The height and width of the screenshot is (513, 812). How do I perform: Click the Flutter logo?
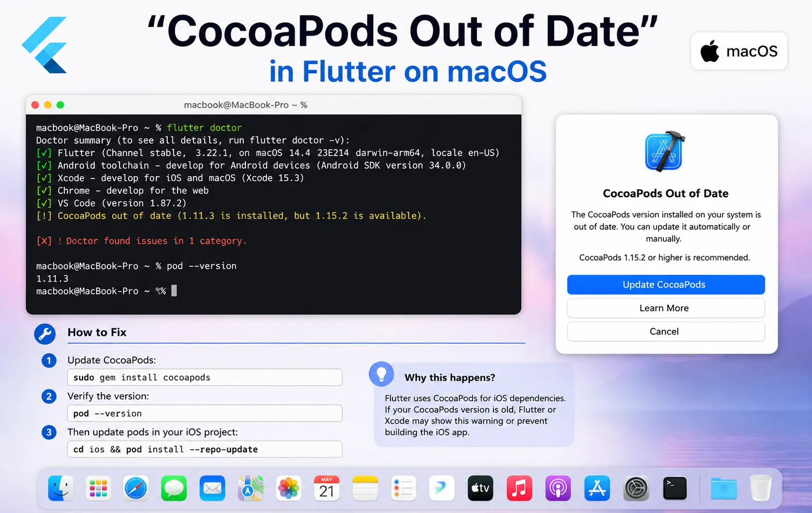(x=45, y=45)
